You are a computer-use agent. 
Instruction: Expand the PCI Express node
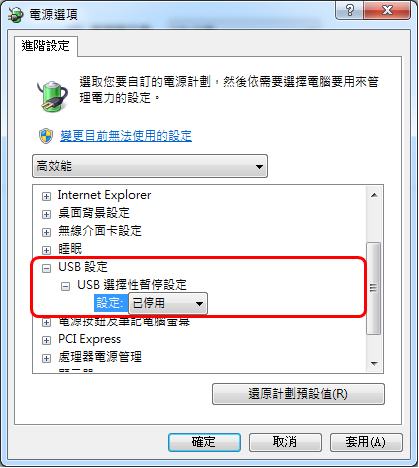tap(46, 340)
